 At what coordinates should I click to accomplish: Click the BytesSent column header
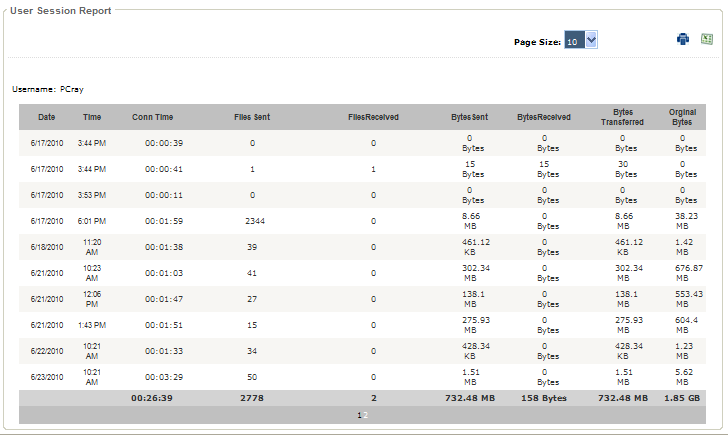[x=469, y=117]
